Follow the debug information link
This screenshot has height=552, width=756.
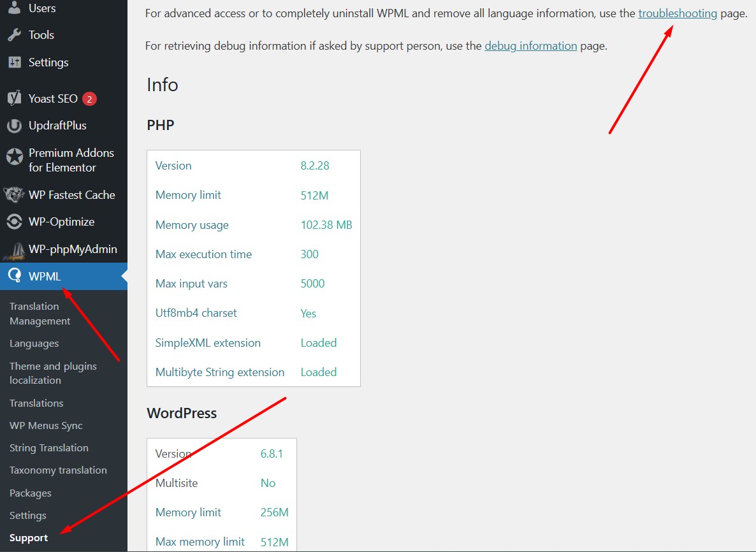[531, 46]
